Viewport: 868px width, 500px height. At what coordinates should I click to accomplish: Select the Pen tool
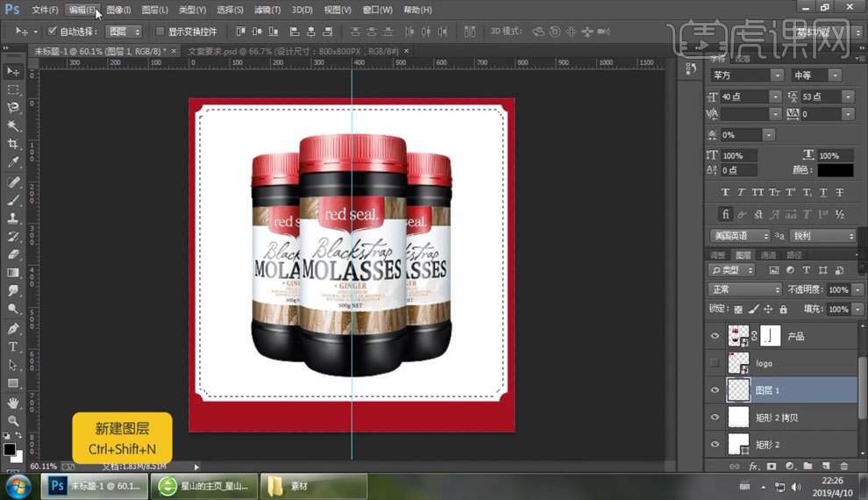(13, 328)
